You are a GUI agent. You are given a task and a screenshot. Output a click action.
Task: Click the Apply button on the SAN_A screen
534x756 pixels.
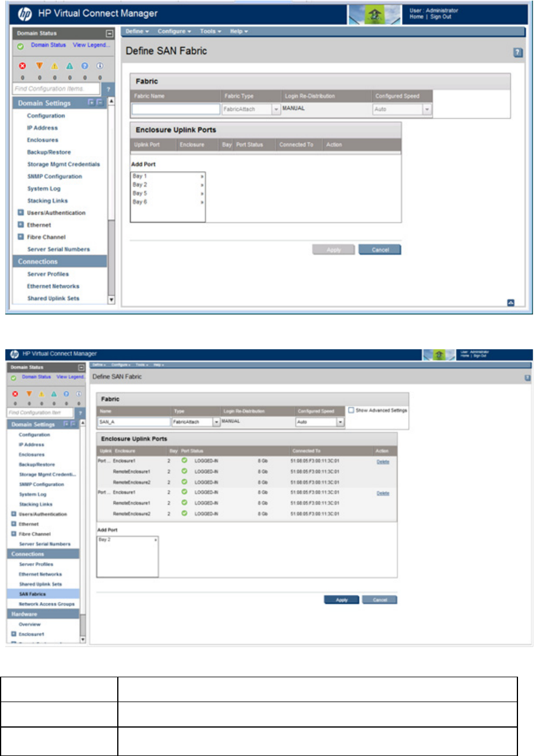342,600
